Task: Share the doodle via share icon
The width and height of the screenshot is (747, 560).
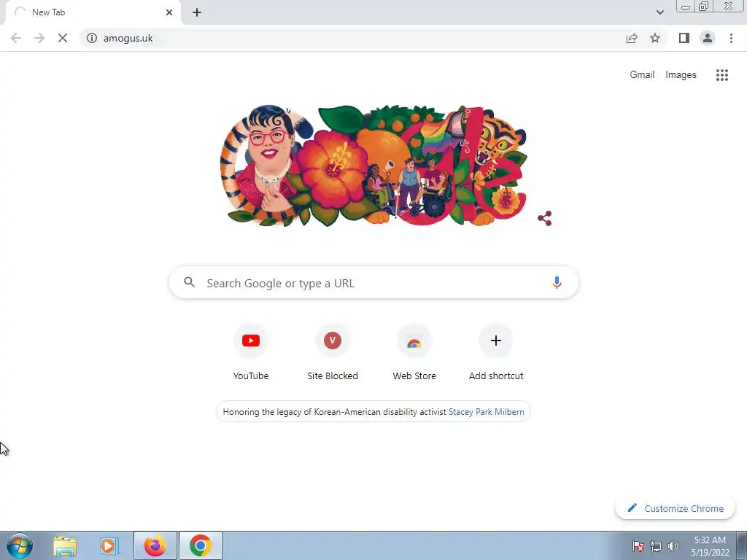Action: click(x=544, y=218)
